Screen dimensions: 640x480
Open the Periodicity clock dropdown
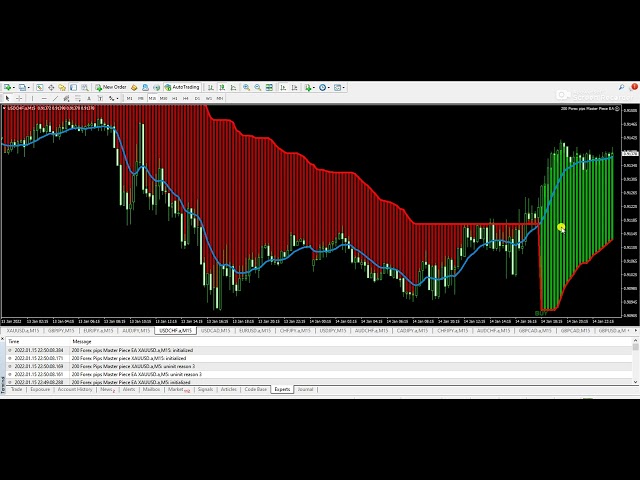pyautogui.click(x=325, y=87)
